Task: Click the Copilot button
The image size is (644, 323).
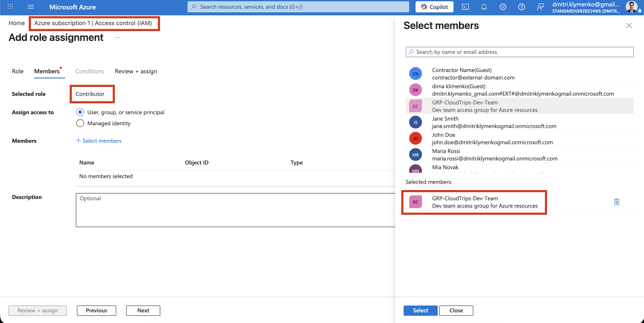Action: click(434, 7)
